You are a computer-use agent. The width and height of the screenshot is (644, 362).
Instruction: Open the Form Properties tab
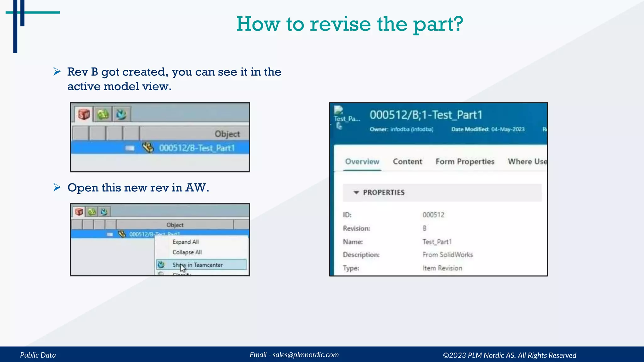[465, 162]
